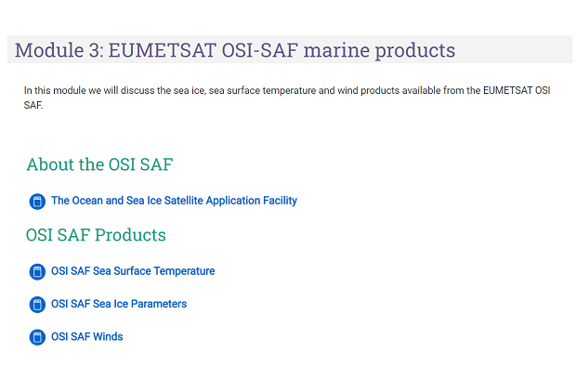Click the page icon beside Sea Ice Parameters
Viewport: 576px width, 392px height.
tap(37, 305)
